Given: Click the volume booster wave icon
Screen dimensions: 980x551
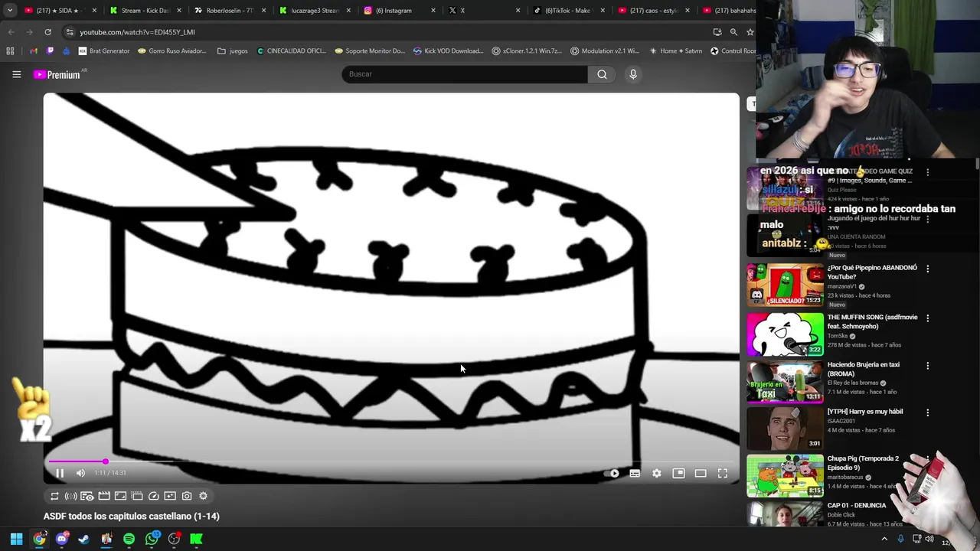Looking at the screenshot, I should point(70,496).
